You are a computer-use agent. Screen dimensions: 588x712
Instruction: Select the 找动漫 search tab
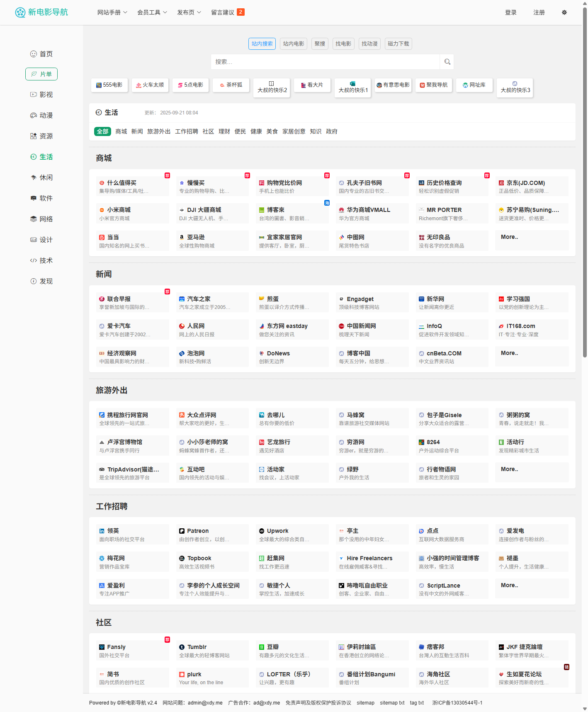(x=369, y=44)
